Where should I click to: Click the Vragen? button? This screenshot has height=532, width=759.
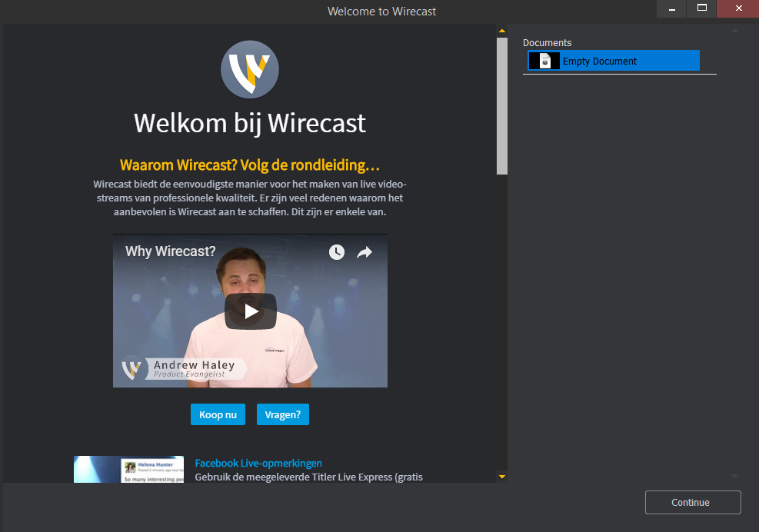point(283,414)
